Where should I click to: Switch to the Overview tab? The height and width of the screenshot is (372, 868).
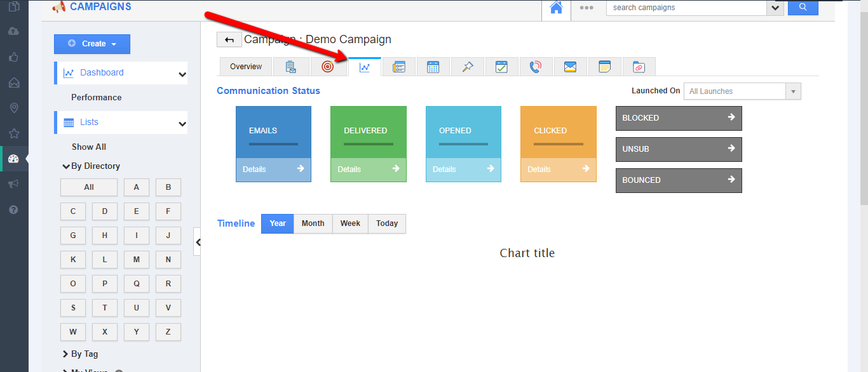246,67
